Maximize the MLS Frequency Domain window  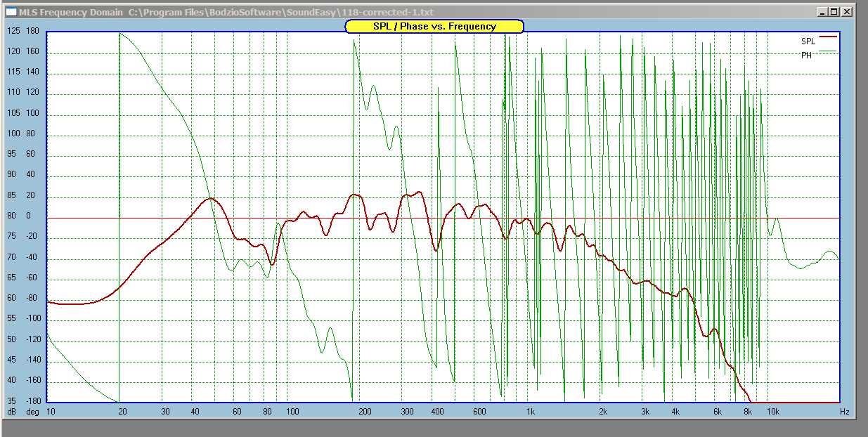point(835,12)
